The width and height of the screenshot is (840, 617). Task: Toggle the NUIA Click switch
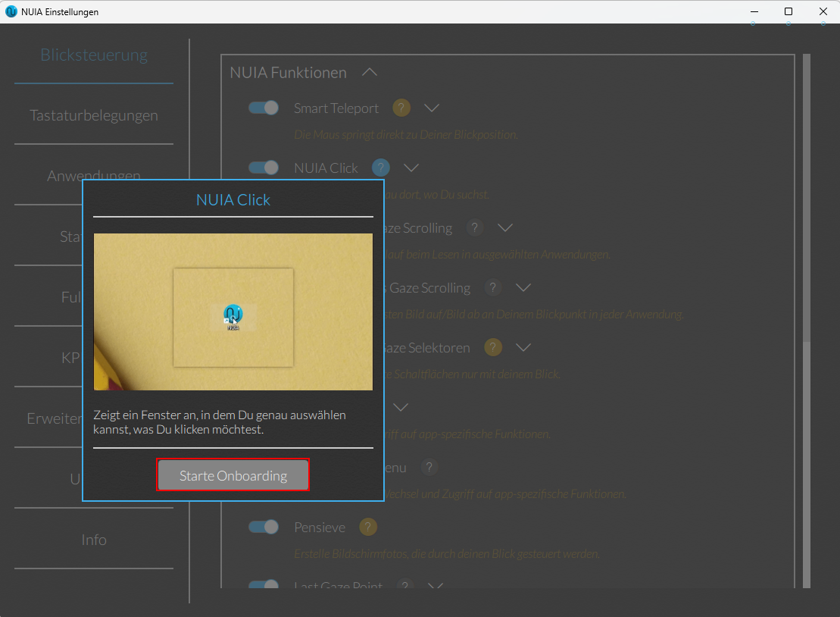coord(264,168)
